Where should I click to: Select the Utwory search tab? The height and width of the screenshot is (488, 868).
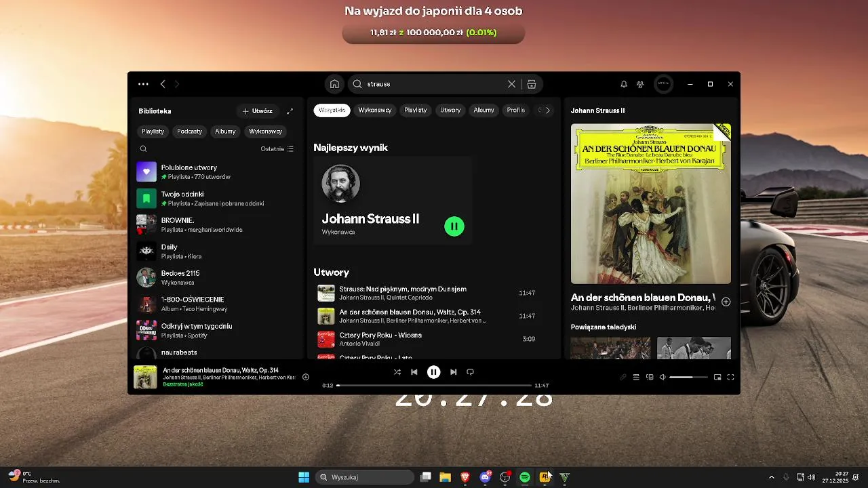450,110
